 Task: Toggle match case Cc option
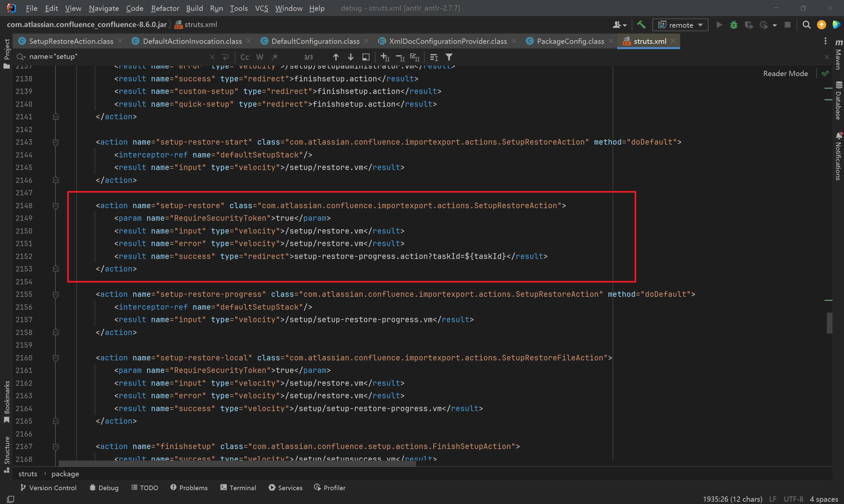(x=245, y=57)
